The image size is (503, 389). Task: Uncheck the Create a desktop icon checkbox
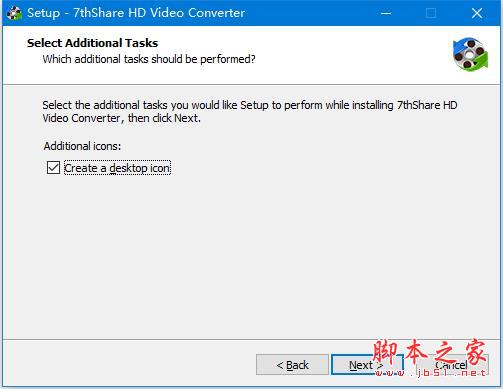53,168
